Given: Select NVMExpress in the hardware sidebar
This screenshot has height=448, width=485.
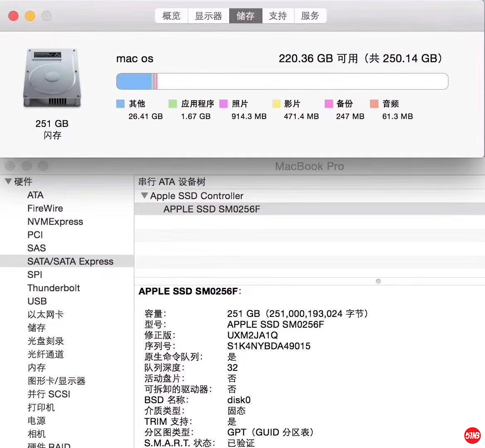Looking at the screenshot, I should pyautogui.click(x=55, y=222).
